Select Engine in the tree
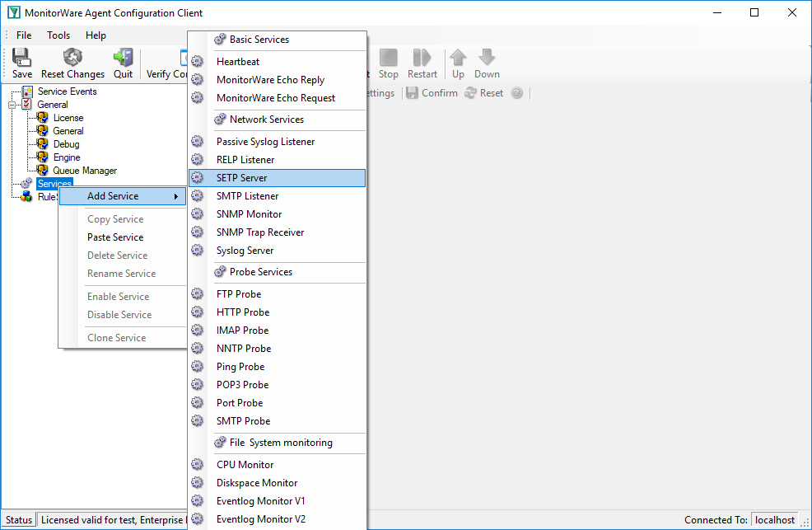The width and height of the screenshot is (812, 530). tap(66, 157)
